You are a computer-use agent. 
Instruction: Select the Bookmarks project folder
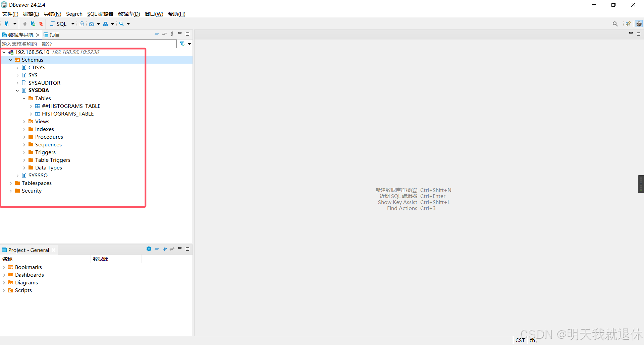(x=28, y=267)
